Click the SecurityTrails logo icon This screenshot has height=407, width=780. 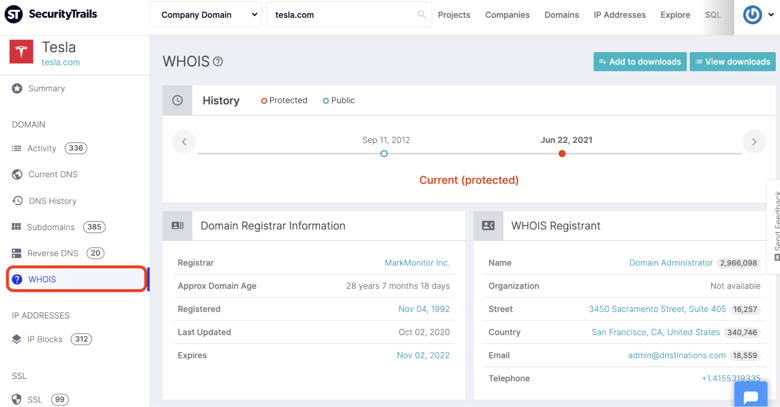point(13,14)
